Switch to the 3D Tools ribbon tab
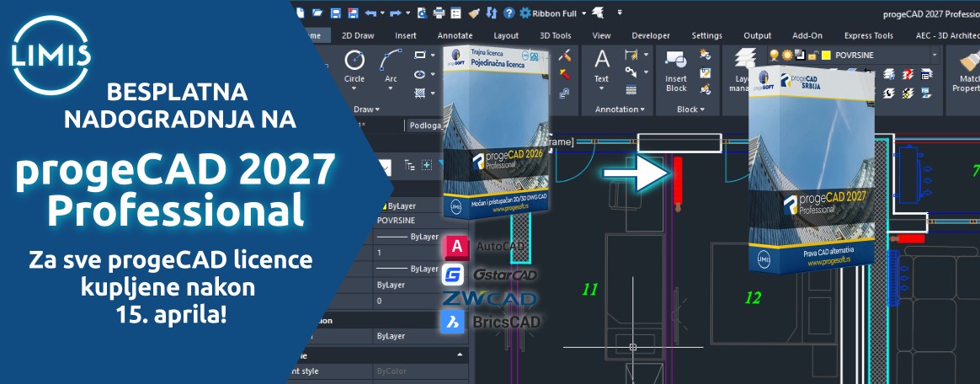The image size is (980, 384). pyautogui.click(x=556, y=35)
